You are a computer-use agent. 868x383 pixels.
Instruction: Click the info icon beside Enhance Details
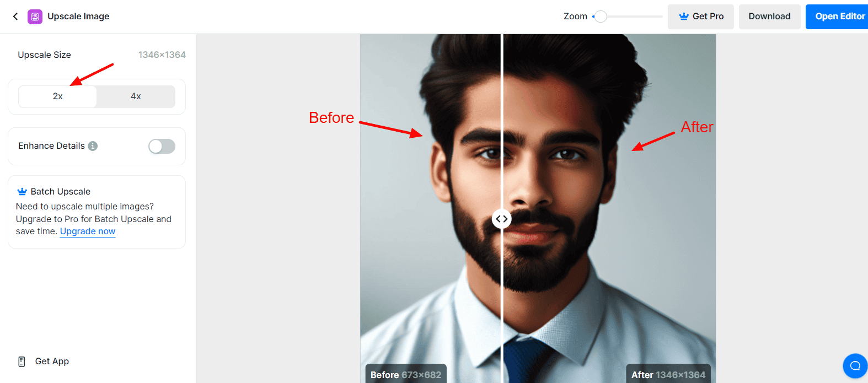click(x=93, y=146)
